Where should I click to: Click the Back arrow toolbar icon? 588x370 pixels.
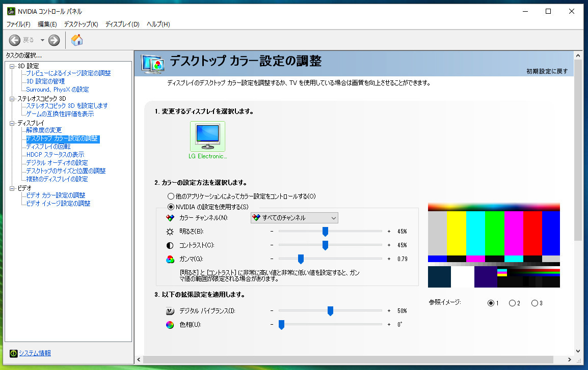[15, 40]
